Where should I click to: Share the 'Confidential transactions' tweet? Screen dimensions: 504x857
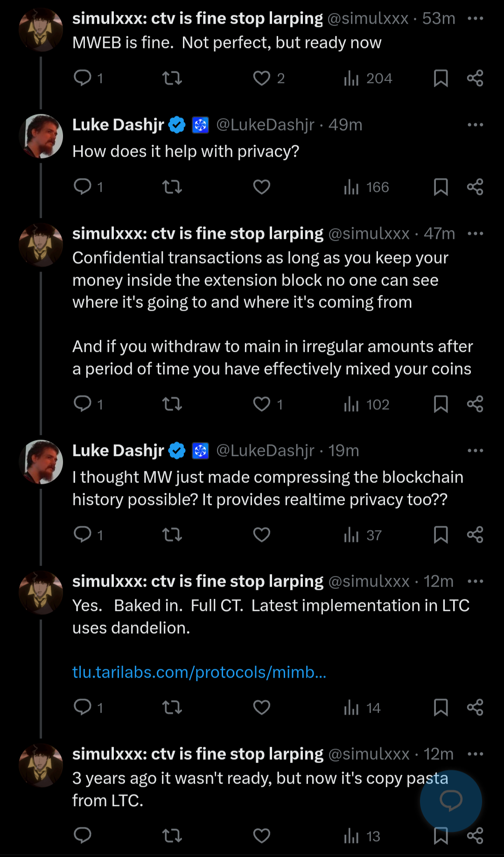click(x=475, y=404)
